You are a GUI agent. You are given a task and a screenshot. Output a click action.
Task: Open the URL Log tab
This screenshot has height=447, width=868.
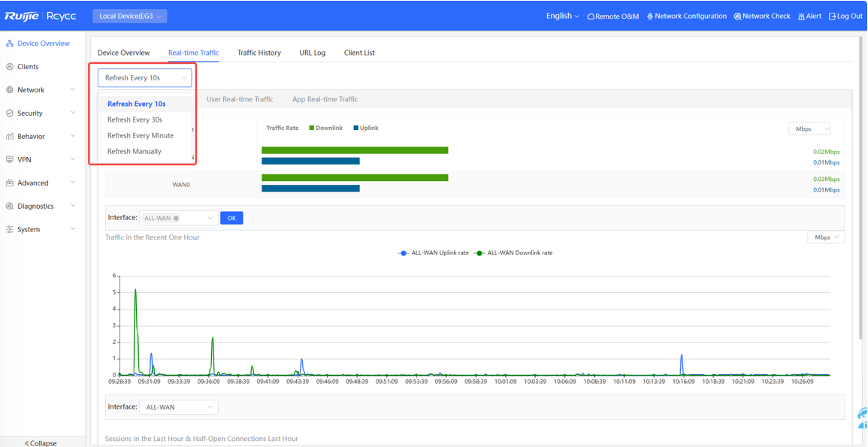(312, 53)
